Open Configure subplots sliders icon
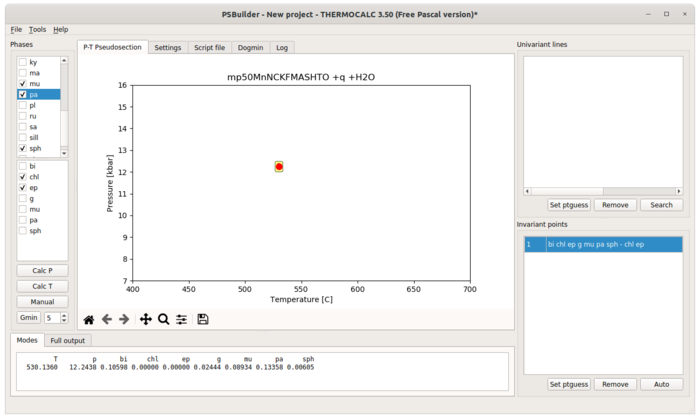 click(181, 319)
